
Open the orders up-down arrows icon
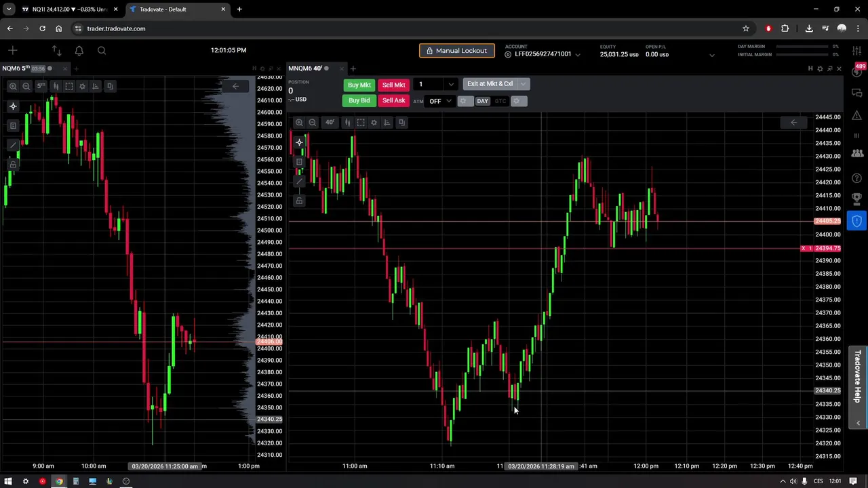[x=56, y=50]
